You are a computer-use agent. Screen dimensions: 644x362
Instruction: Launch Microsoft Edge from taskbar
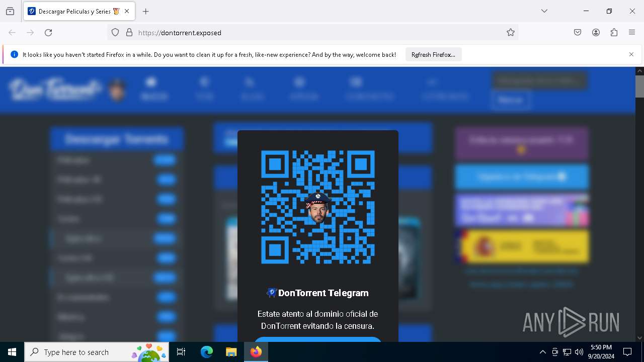pyautogui.click(x=207, y=352)
